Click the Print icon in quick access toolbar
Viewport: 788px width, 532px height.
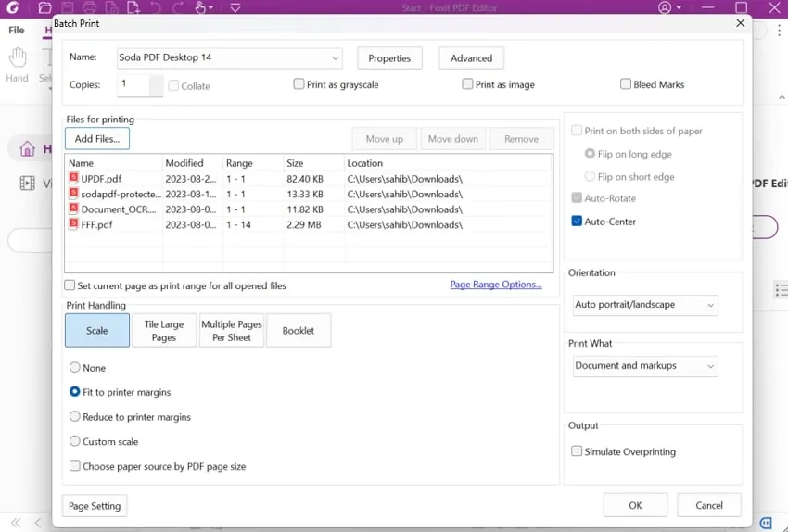[x=89, y=7]
